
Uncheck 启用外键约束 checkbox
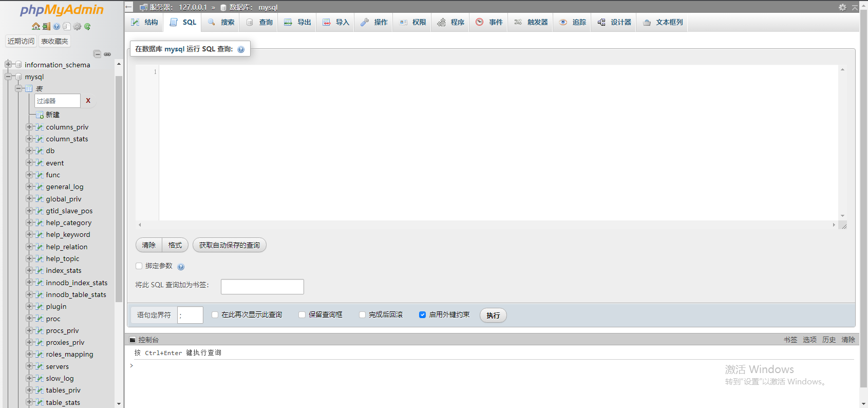[422, 314]
